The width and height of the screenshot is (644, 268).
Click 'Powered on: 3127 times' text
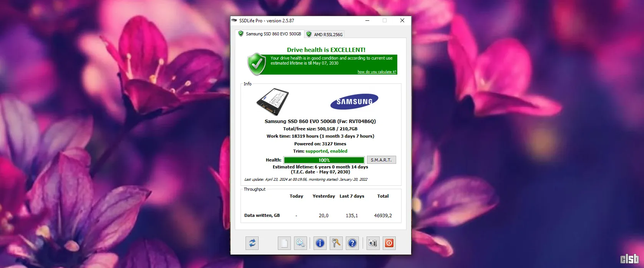pyautogui.click(x=320, y=144)
